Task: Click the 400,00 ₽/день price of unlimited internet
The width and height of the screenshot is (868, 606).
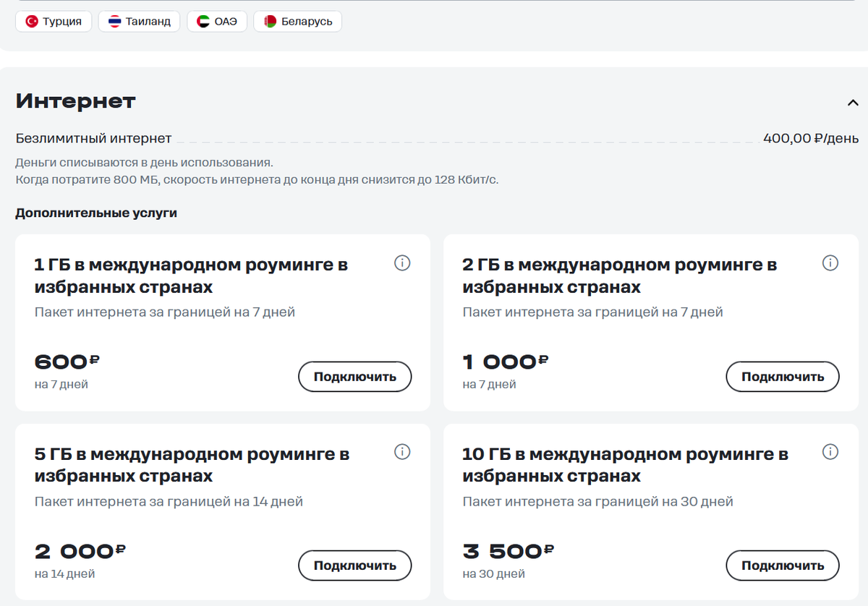Action: pyautogui.click(x=810, y=137)
